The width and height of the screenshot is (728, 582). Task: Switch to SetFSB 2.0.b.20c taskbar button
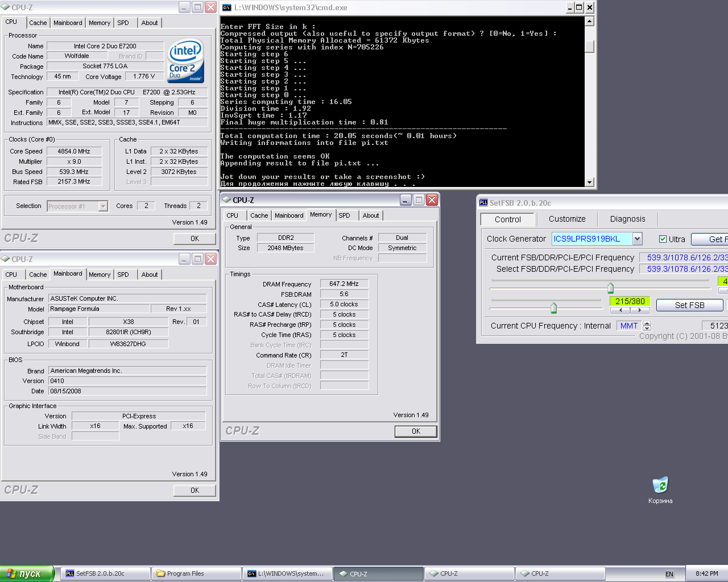point(105,573)
